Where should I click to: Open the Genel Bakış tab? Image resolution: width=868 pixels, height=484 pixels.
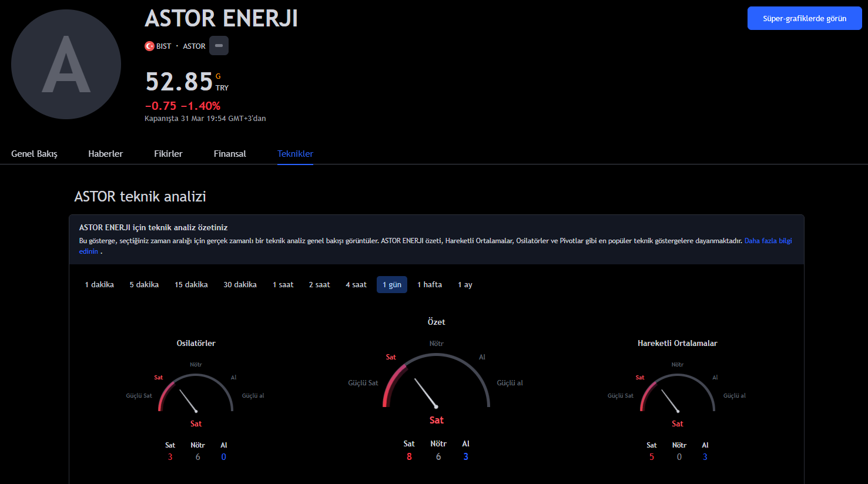pyautogui.click(x=34, y=154)
